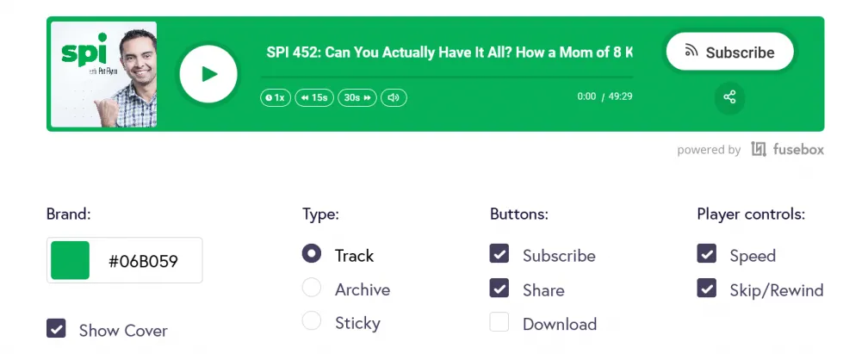
Task: Skip forward 30 seconds
Action: click(x=357, y=97)
